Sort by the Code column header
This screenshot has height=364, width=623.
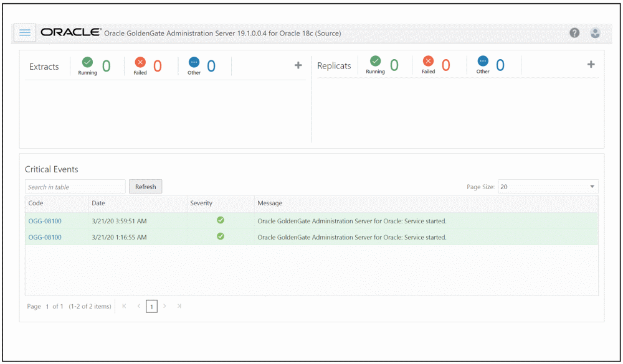[57, 203]
